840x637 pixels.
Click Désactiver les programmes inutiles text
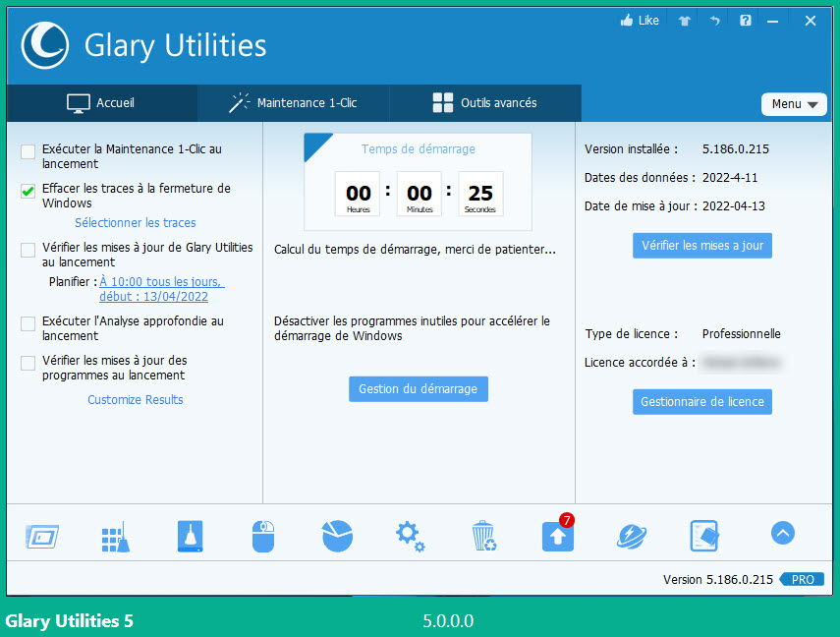pyautogui.click(x=412, y=328)
